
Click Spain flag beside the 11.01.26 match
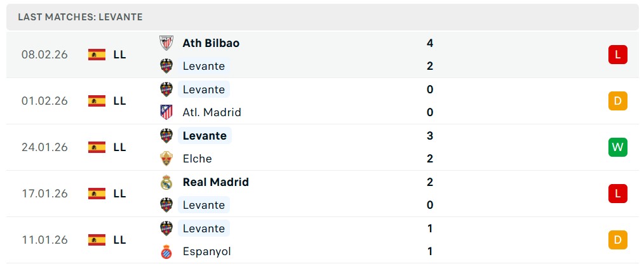(x=97, y=240)
